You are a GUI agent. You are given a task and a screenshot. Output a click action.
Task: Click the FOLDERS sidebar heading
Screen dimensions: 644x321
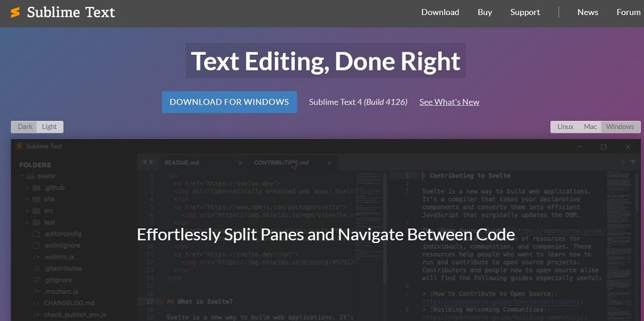coord(35,165)
